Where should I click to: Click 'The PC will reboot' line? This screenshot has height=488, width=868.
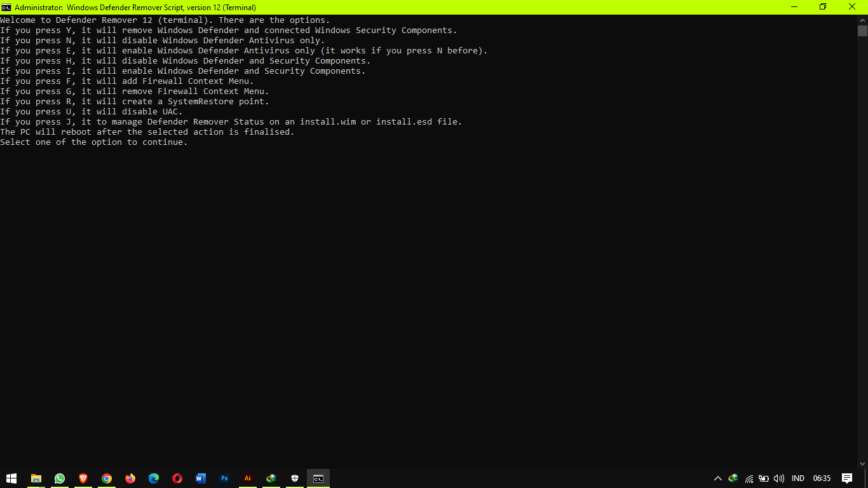(x=147, y=132)
